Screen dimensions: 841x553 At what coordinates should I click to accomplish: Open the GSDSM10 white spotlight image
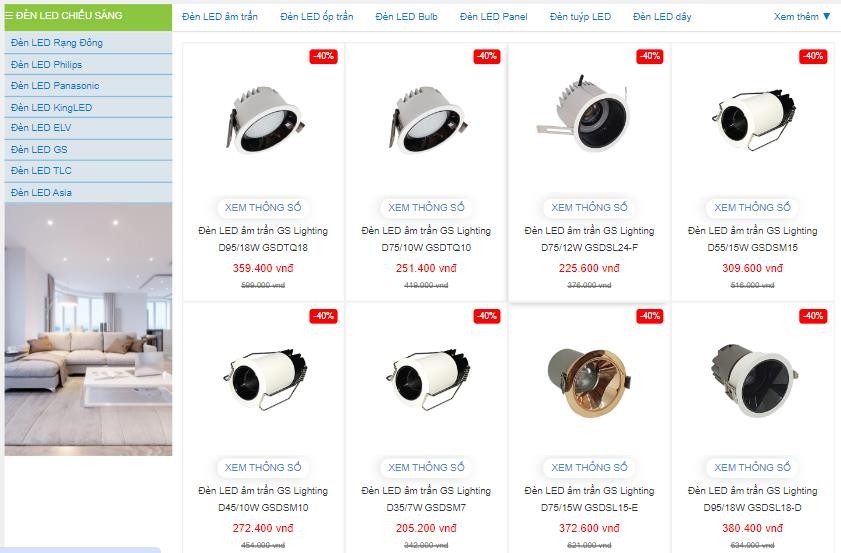(x=265, y=379)
